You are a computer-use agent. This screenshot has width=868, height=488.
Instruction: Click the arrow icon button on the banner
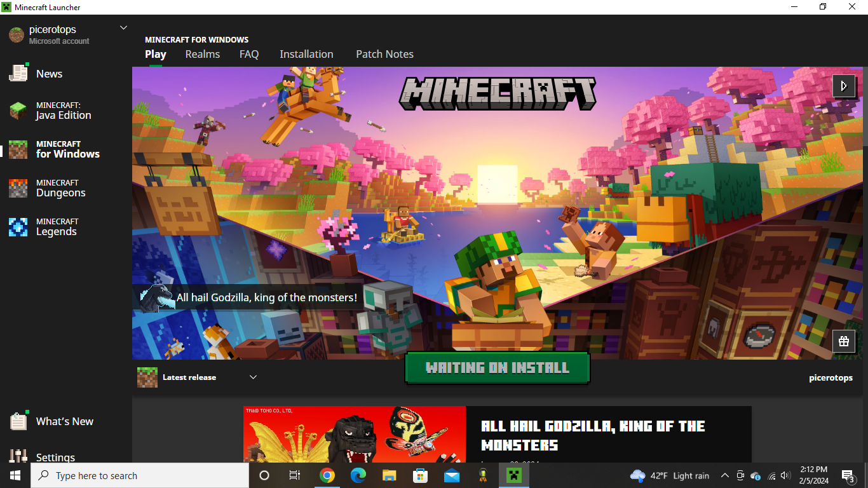pos(844,86)
